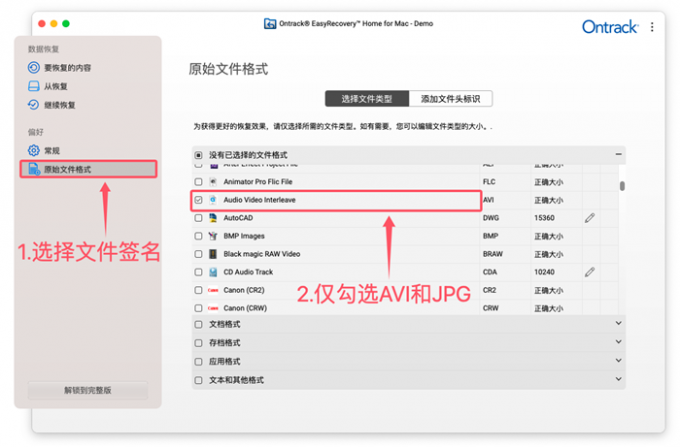Edit CD Audio Track size with pencil
Viewport: 680px width, 447px height.
589,272
